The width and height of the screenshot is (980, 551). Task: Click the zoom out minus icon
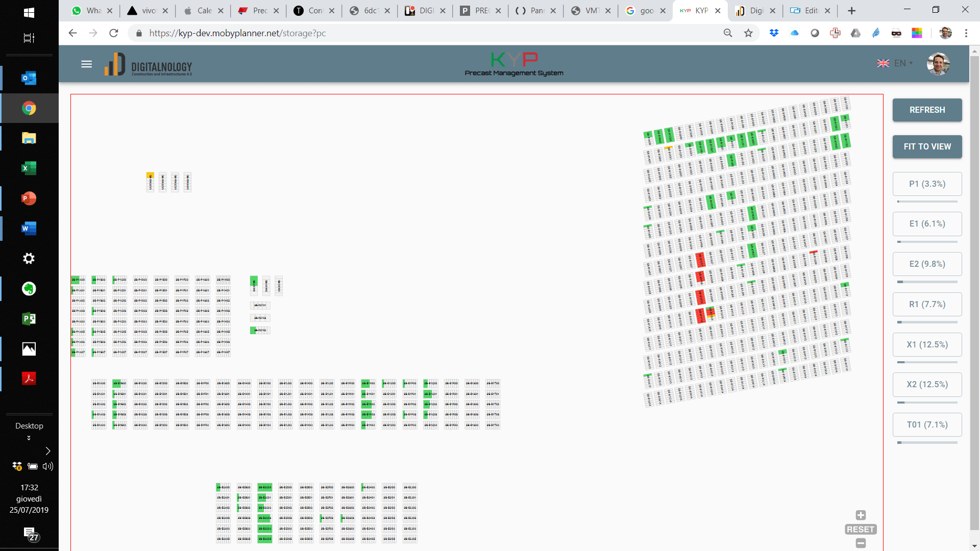point(861,543)
